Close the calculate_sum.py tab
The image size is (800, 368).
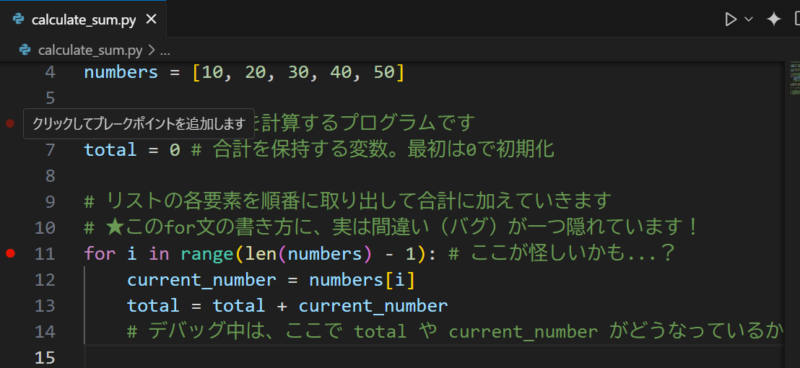[151, 19]
